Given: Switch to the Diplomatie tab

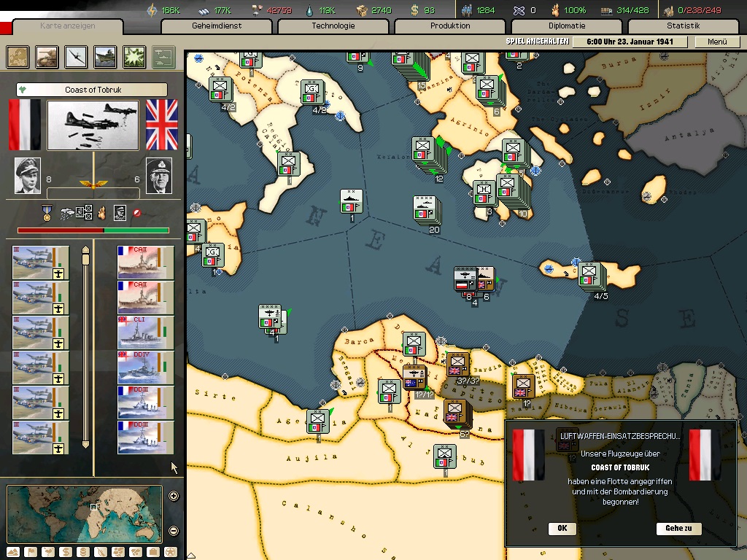Looking at the screenshot, I should pyautogui.click(x=567, y=26).
